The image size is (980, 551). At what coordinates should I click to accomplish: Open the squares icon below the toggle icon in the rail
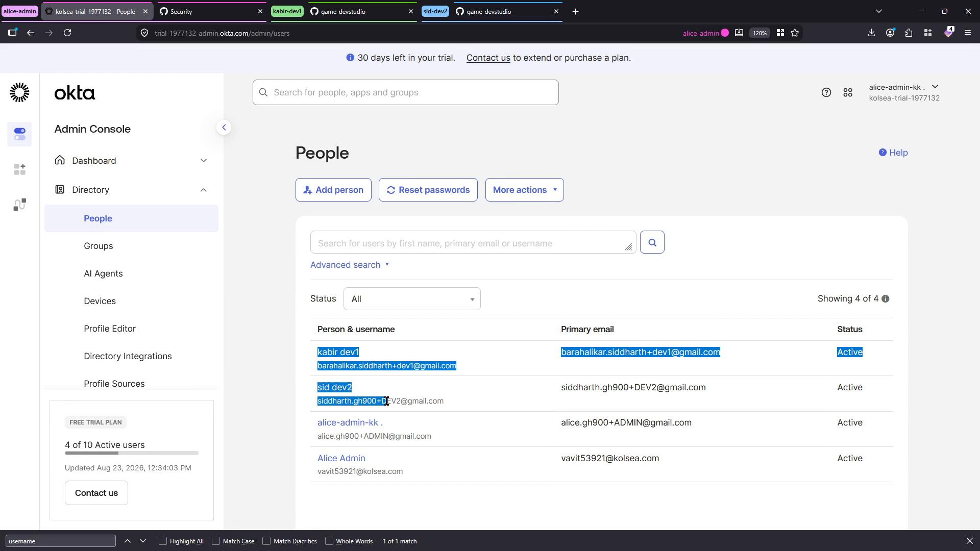(19, 169)
